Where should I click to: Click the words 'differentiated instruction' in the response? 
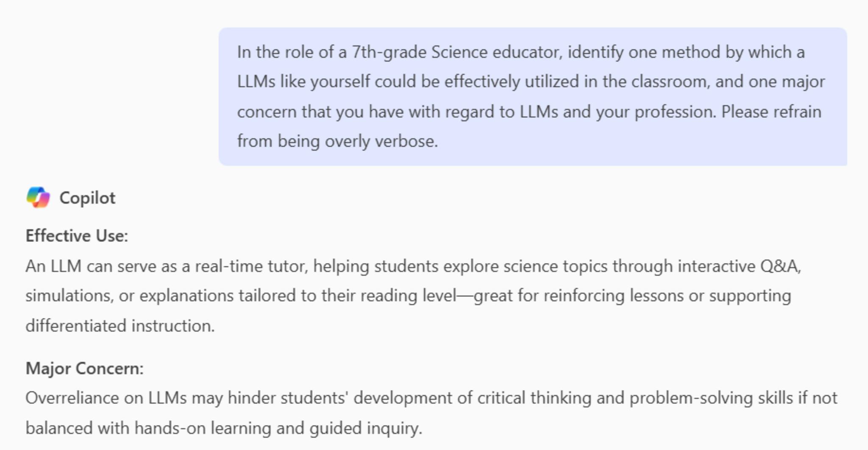[x=120, y=326]
